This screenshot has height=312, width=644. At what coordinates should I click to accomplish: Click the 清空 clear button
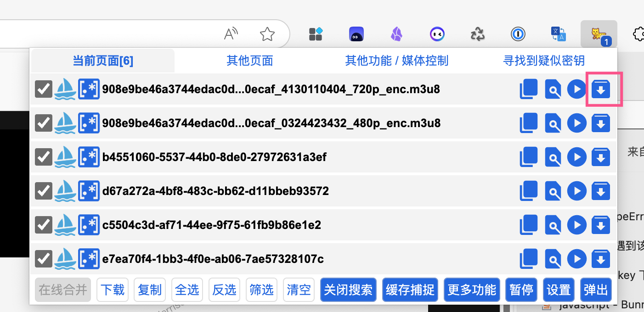pos(299,290)
